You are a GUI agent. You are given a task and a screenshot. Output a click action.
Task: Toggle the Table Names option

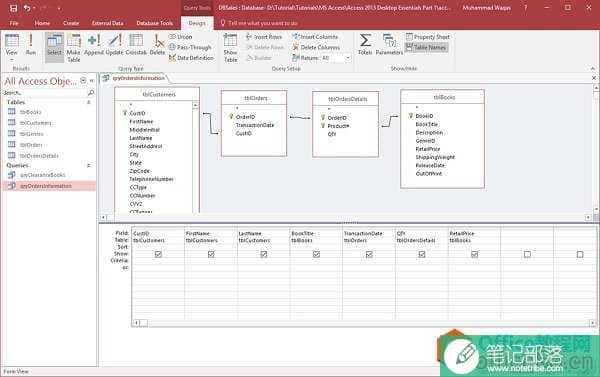click(x=426, y=47)
